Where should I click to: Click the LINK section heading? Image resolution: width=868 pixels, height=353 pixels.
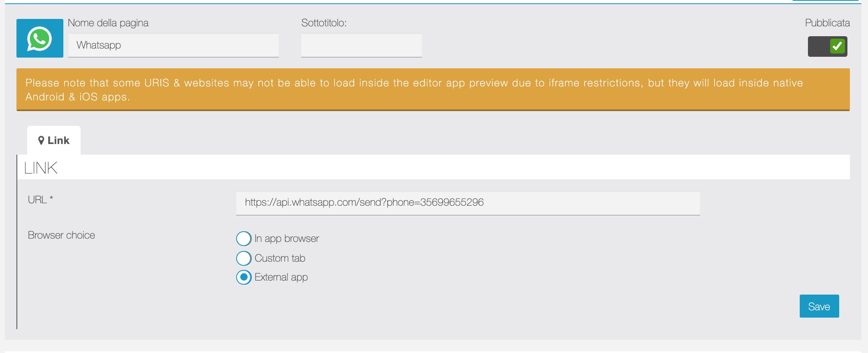coord(41,168)
